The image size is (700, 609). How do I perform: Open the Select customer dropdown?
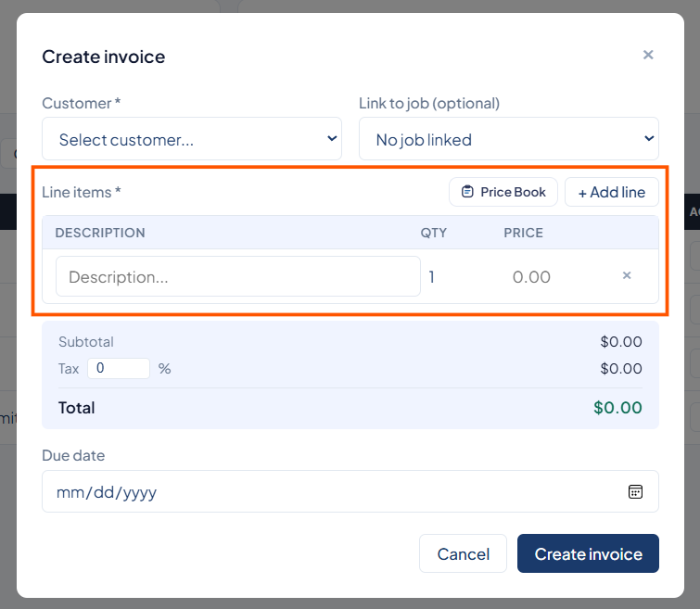(x=192, y=139)
